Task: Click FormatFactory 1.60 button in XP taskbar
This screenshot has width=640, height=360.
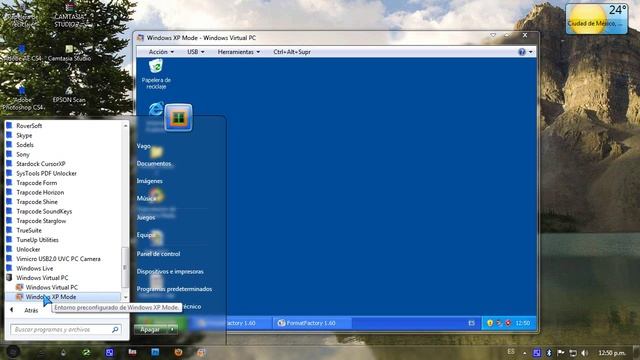Action: tap(311, 323)
